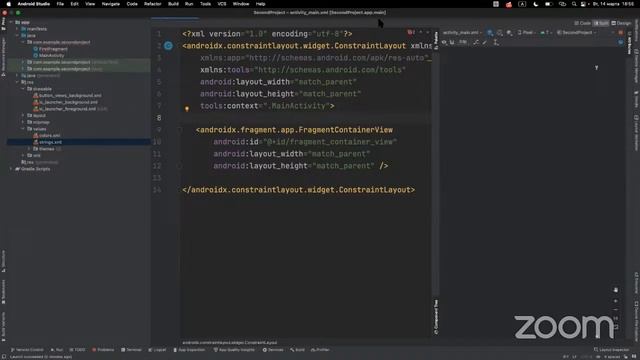Click the clear constraints icon

pos(476,42)
